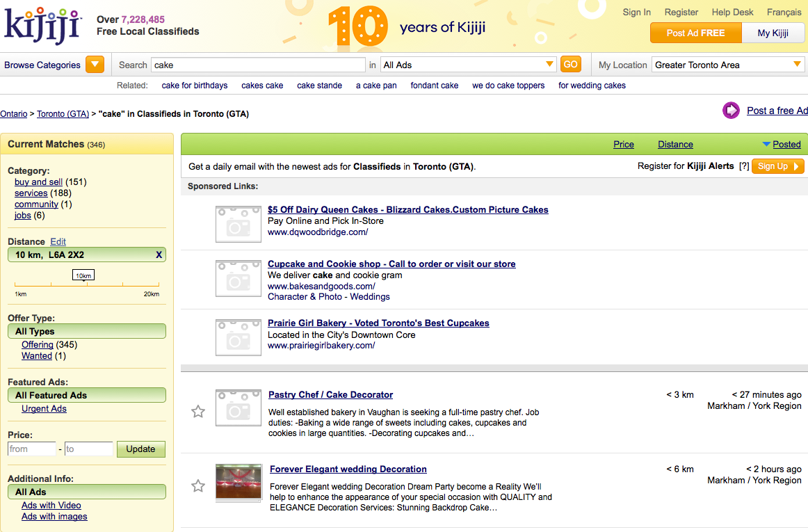
Task: Filter by Urgent Ads
Action: [x=44, y=409]
